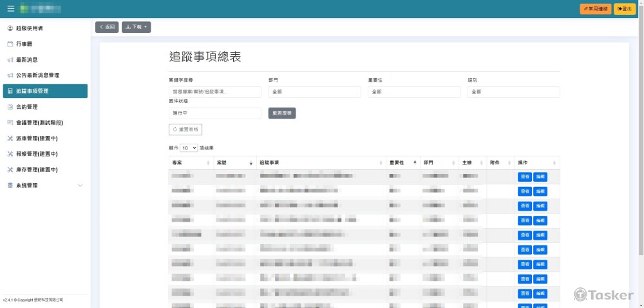Open the 部門 filter dropdown
The height and width of the screenshot is (308, 644).
coord(314,92)
